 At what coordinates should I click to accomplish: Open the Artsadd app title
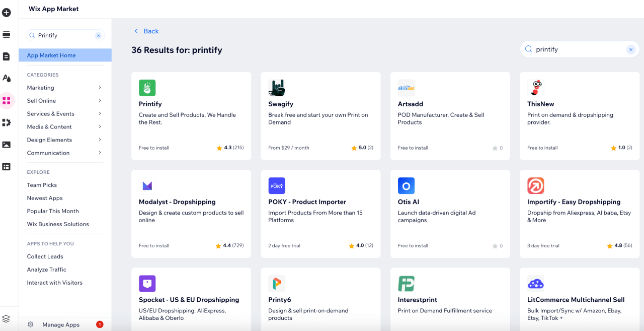pos(411,104)
